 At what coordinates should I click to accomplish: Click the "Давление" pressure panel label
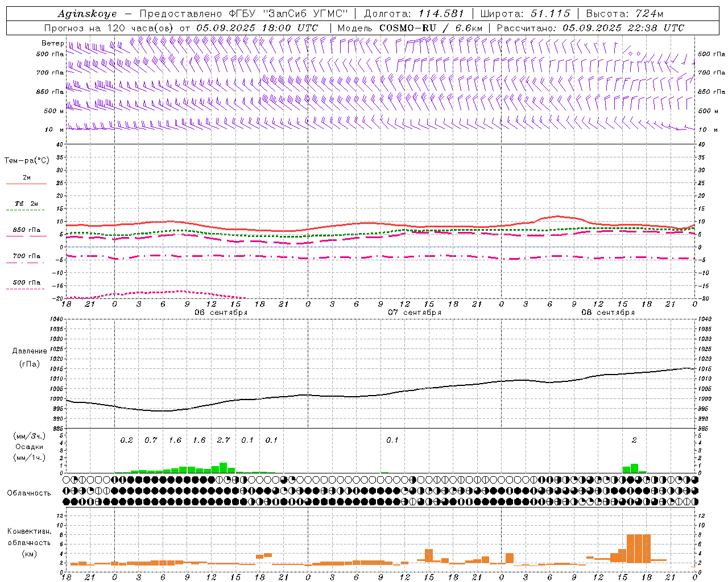pos(30,351)
